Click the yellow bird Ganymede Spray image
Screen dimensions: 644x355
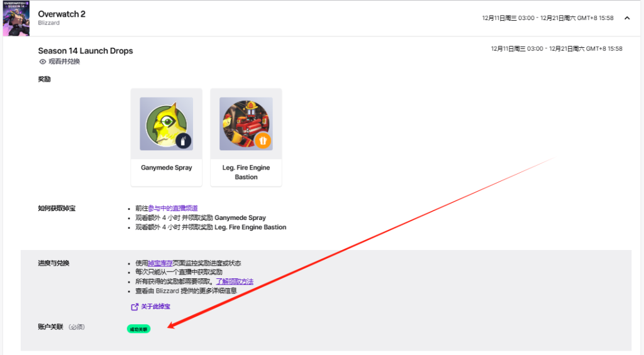pyautogui.click(x=166, y=124)
